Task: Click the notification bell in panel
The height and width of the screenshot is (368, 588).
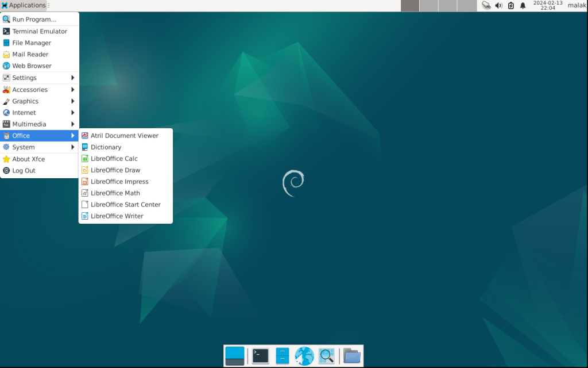Action: pyautogui.click(x=523, y=6)
